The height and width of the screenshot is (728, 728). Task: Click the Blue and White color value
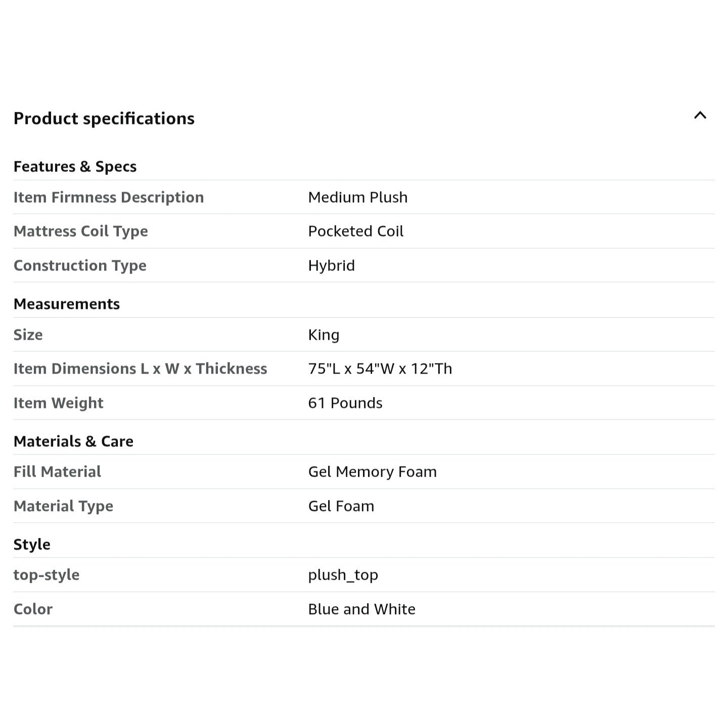click(361, 609)
